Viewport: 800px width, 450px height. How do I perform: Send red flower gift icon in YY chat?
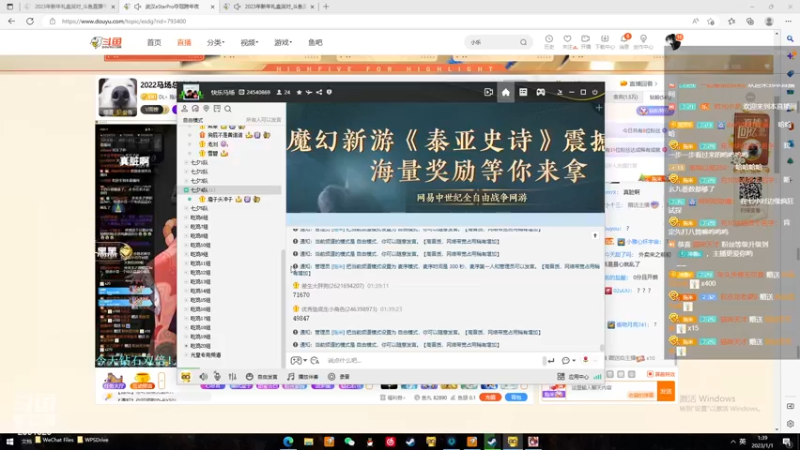tap(585, 360)
